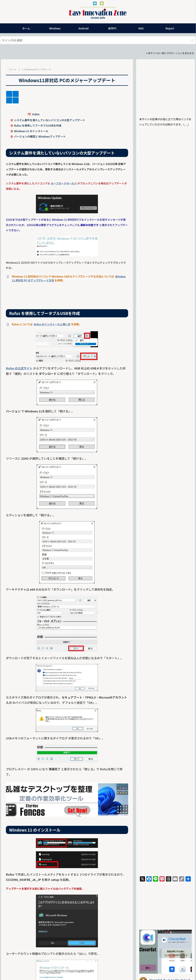Open the セーフガードホールド link

[x=64, y=183]
